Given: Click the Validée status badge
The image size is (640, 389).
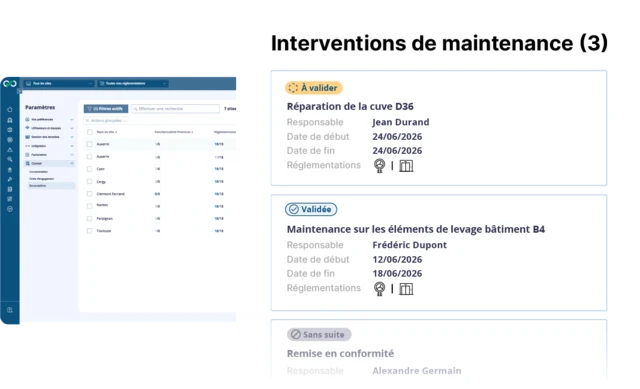Looking at the screenshot, I should point(311,209).
